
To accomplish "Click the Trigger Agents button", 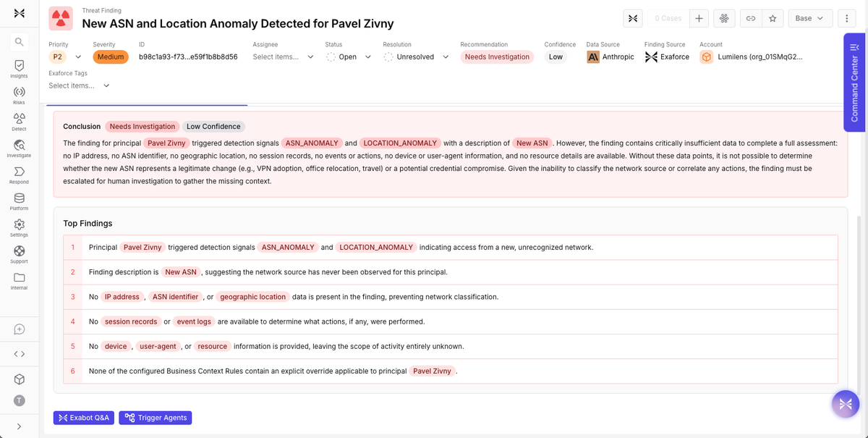I will (x=155, y=418).
